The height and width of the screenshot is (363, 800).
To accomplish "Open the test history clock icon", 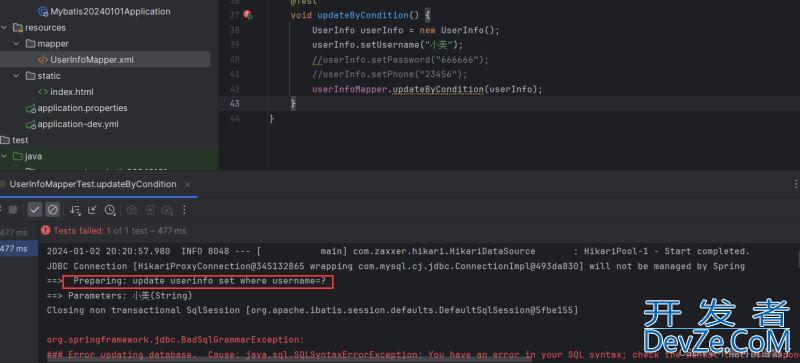I will pyautogui.click(x=110, y=210).
